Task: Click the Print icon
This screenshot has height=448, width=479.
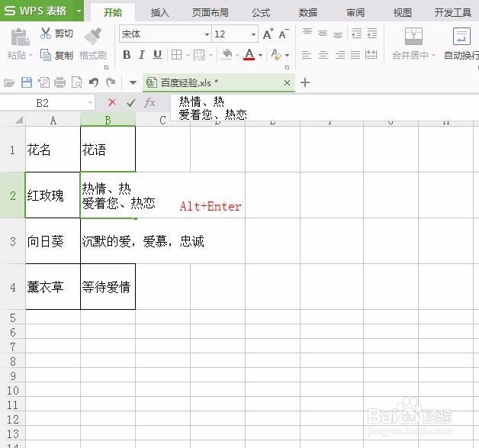Action: [x=59, y=82]
